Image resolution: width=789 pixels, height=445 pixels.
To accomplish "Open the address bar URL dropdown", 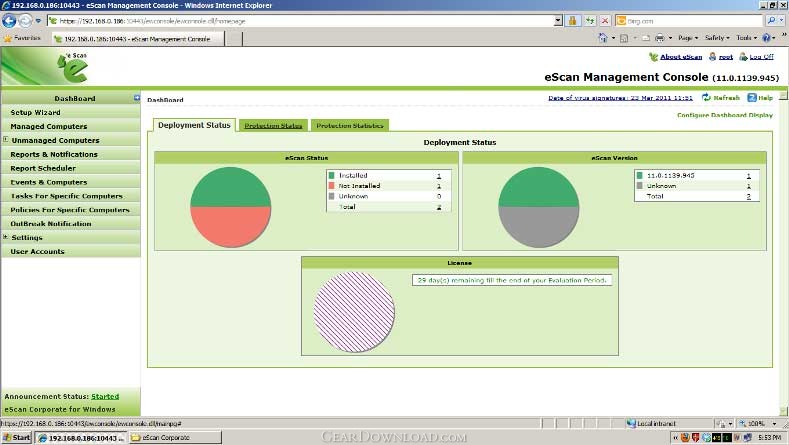I will (557, 20).
